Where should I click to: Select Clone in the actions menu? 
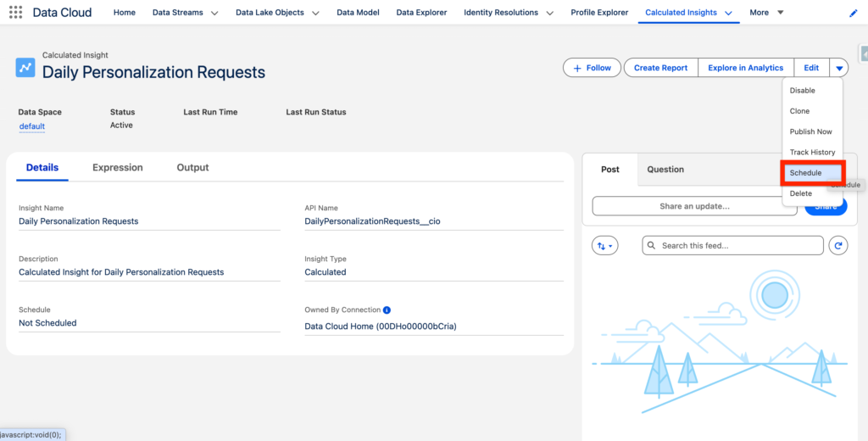pyautogui.click(x=799, y=111)
